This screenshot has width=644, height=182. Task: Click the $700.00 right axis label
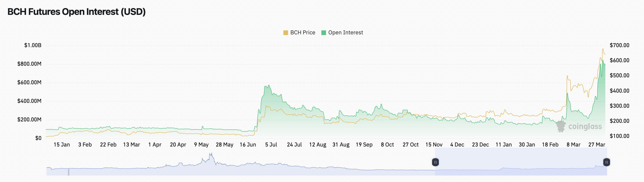pyautogui.click(x=619, y=45)
